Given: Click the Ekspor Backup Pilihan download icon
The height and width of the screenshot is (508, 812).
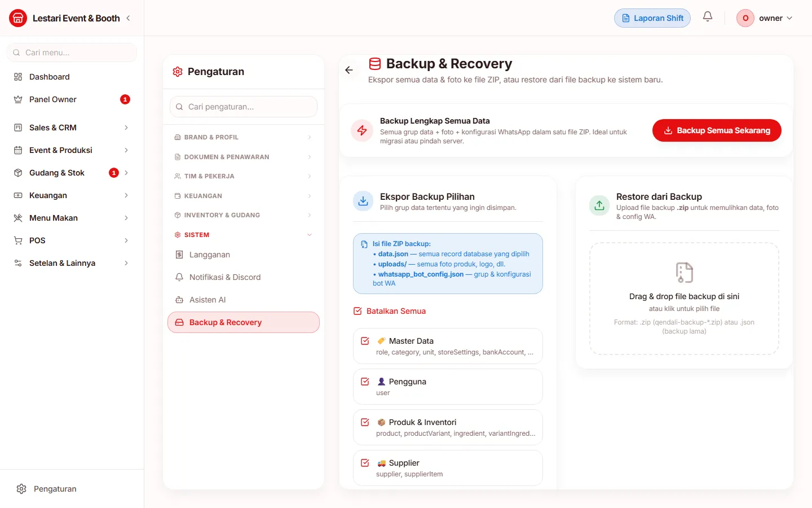Looking at the screenshot, I should click(363, 201).
